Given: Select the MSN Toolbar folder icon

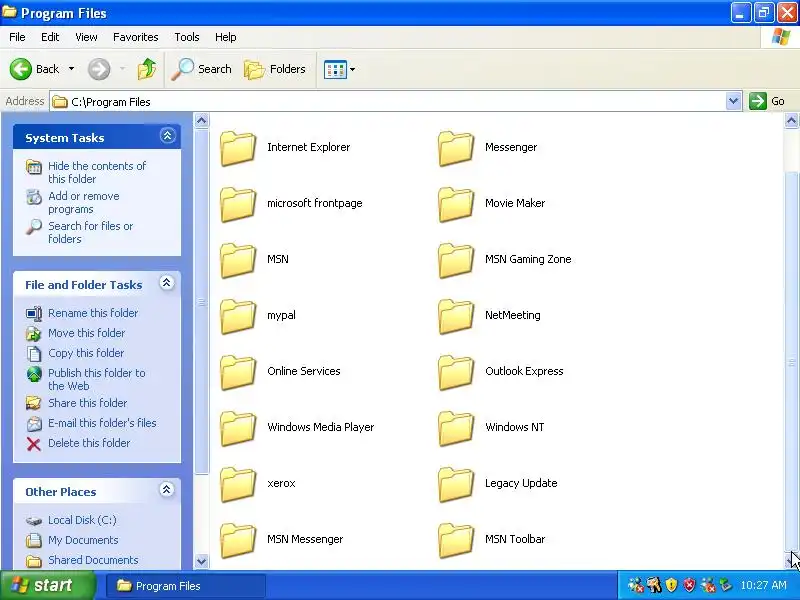Looking at the screenshot, I should pos(456,541).
